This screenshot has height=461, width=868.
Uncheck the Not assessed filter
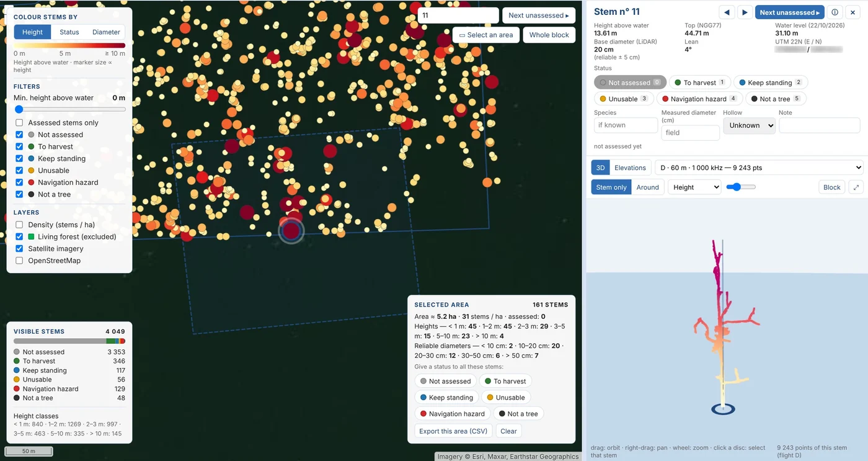coord(19,135)
